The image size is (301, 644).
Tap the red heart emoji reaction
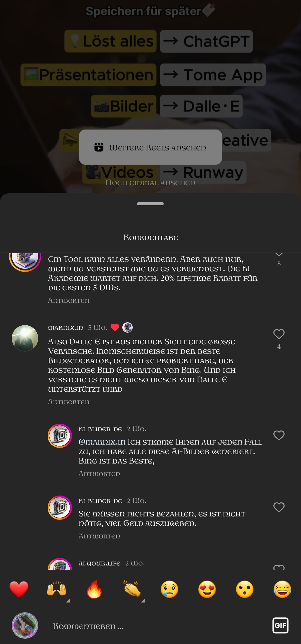pyautogui.click(x=19, y=589)
